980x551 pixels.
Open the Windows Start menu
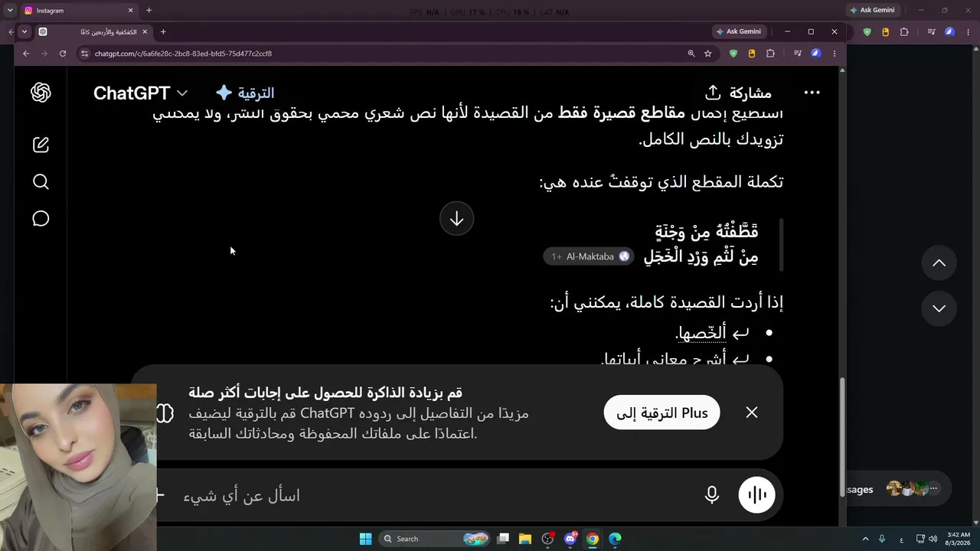[365, 539]
